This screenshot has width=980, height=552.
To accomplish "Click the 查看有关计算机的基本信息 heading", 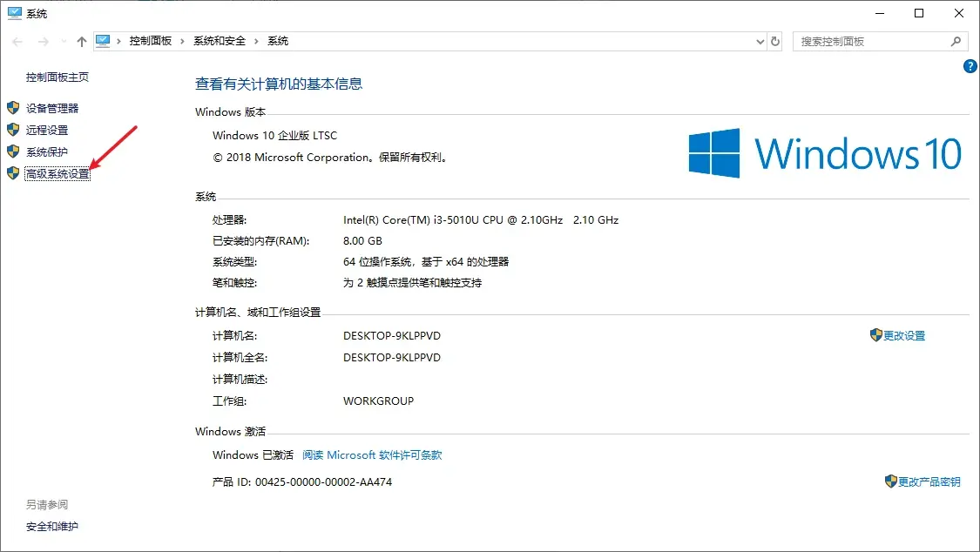I will [x=279, y=84].
